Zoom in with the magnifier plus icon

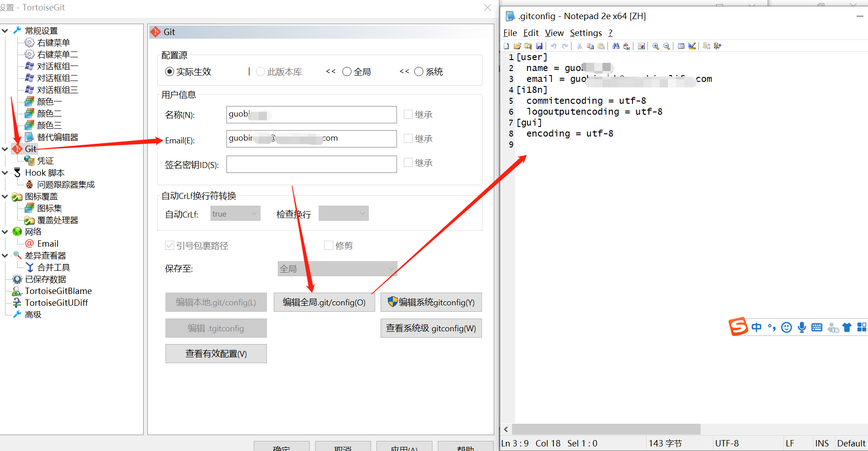click(656, 46)
